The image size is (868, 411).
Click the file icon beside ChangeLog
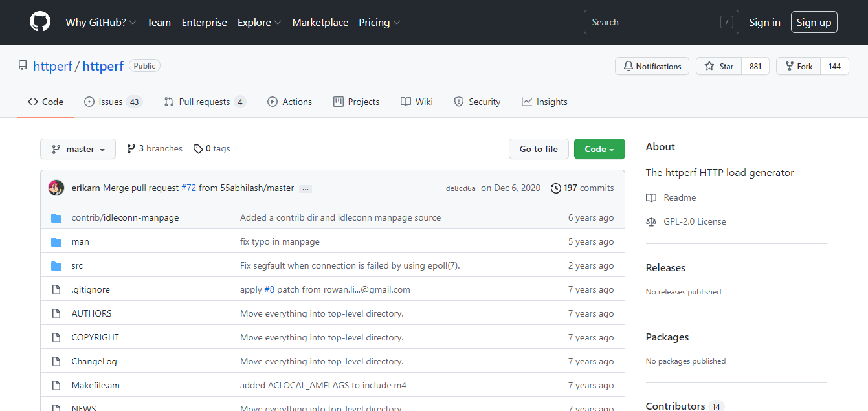56,361
